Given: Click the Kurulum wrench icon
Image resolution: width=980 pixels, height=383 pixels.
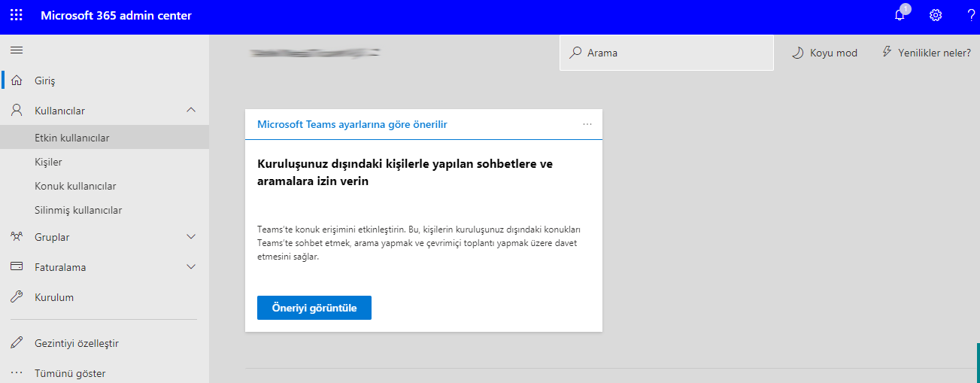Looking at the screenshot, I should coord(17,297).
